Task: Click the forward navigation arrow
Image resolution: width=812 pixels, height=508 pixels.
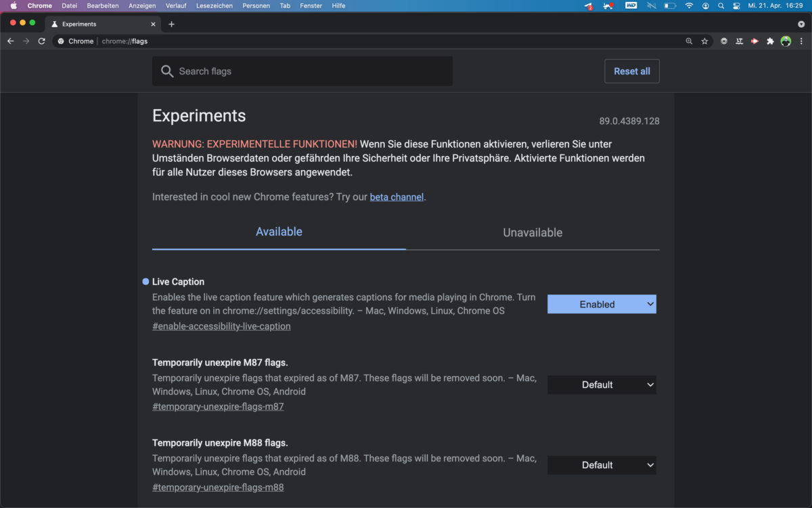Action: coord(26,41)
